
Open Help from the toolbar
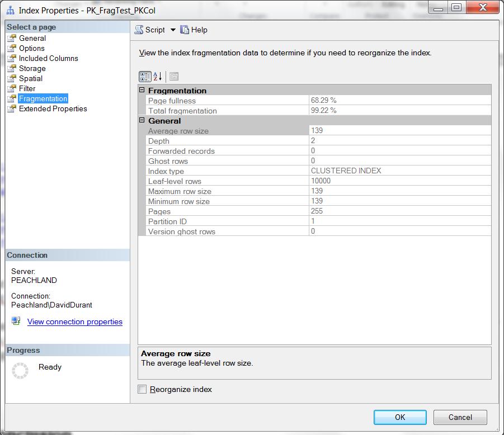pyautogui.click(x=194, y=30)
